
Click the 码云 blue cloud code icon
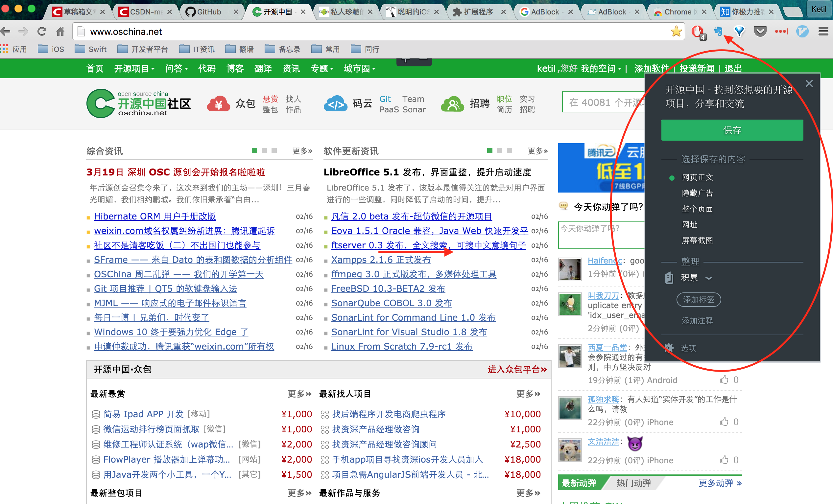[x=335, y=104]
